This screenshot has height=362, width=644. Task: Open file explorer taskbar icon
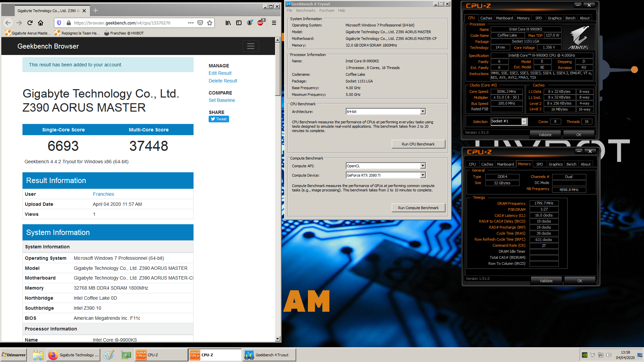(x=38, y=355)
